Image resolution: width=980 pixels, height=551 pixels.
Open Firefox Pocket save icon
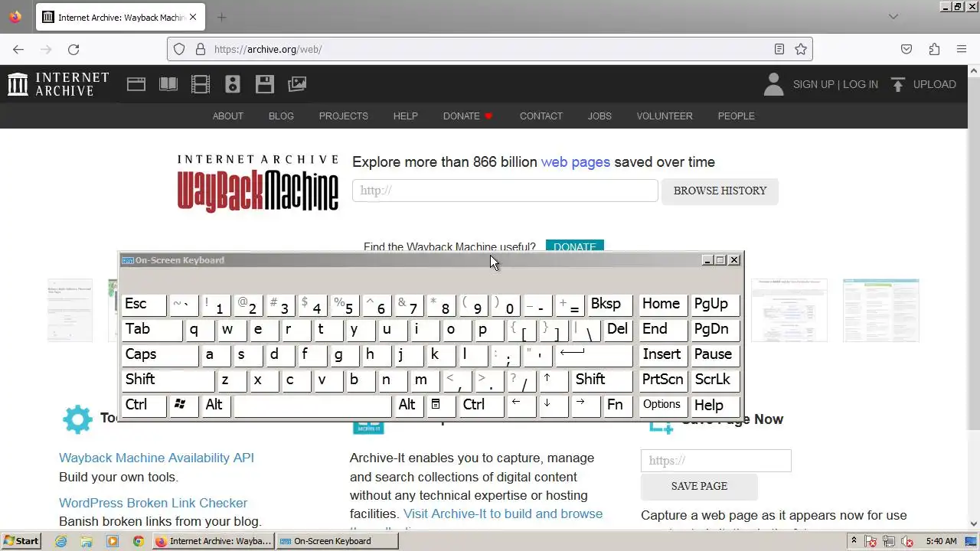click(x=906, y=49)
